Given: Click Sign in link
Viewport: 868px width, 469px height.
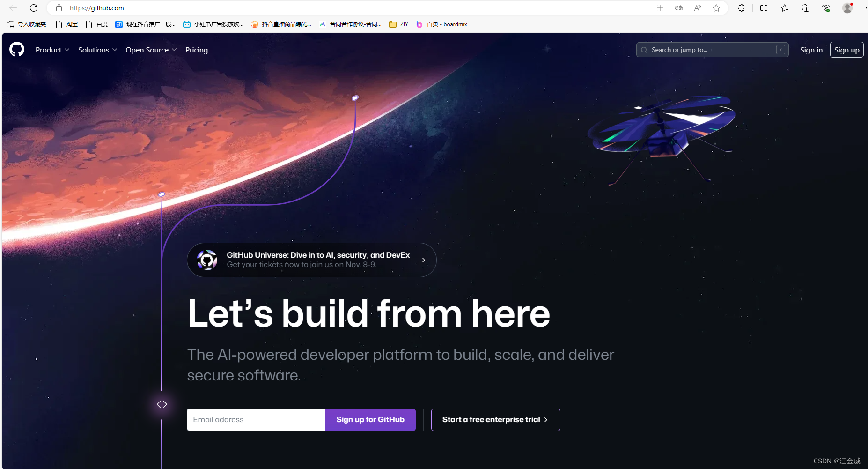Looking at the screenshot, I should pos(811,50).
